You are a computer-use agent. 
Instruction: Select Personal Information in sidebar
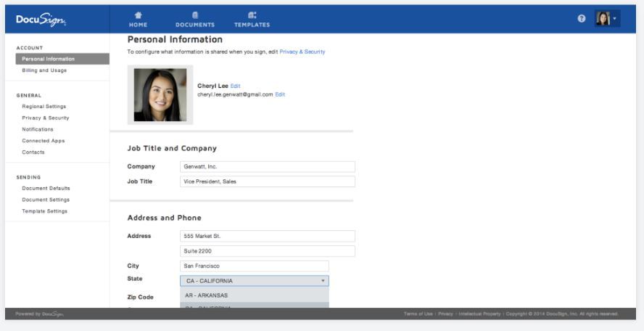62,59
